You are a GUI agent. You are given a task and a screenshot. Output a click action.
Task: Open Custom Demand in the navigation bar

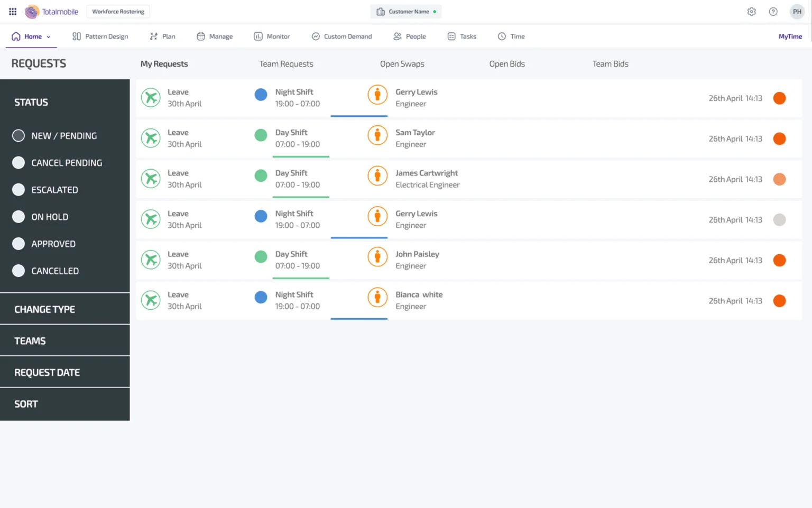(x=342, y=36)
